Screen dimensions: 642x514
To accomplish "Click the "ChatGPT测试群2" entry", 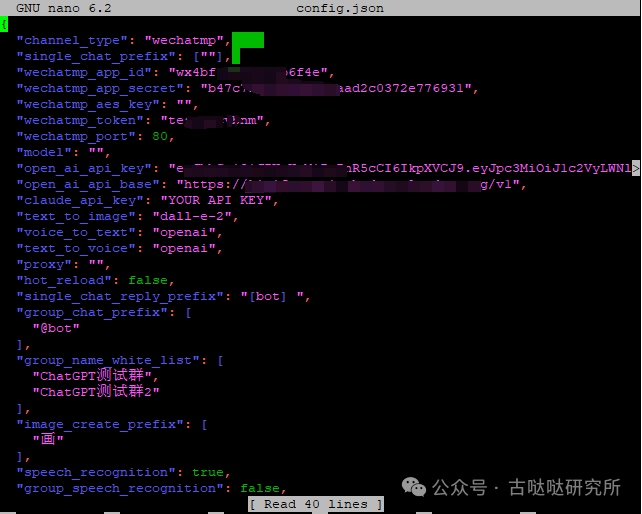I will [x=96, y=392].
